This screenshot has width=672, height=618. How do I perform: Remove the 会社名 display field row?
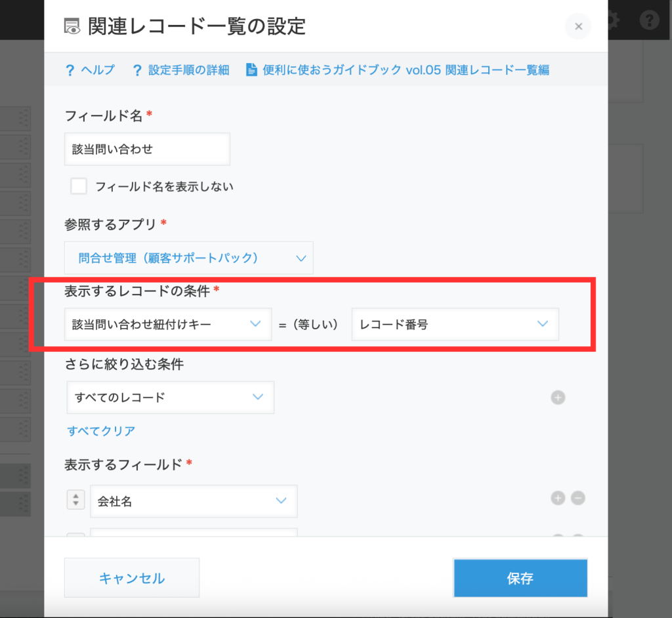click(x=578, y=499)
